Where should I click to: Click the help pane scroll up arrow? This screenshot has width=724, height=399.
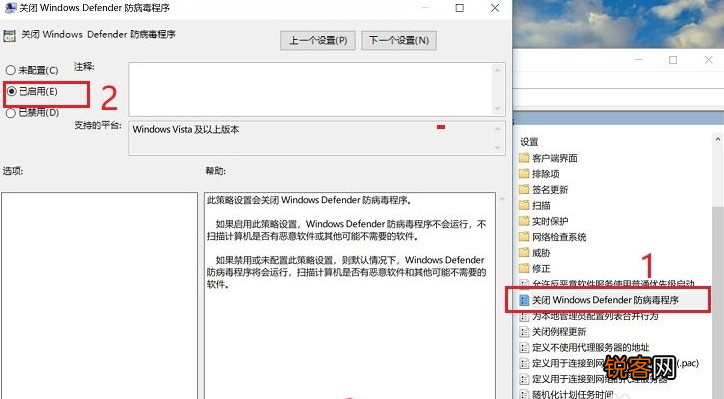[502, 200]
